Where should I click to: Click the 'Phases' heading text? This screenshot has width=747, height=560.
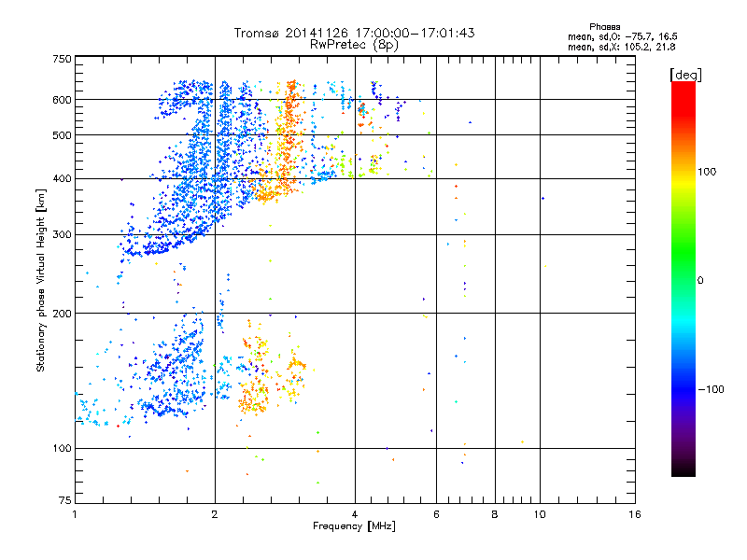(604, 27)
